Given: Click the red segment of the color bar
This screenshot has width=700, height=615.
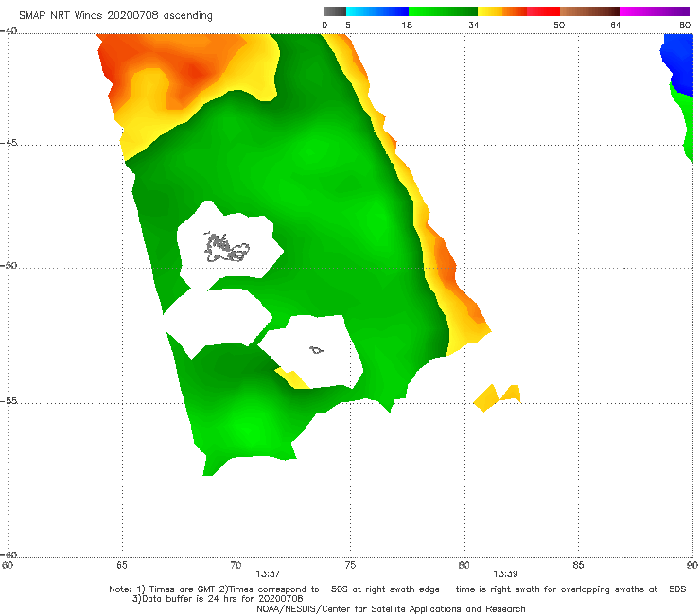Looking at the screenshot, I should (x=543, y=11).
